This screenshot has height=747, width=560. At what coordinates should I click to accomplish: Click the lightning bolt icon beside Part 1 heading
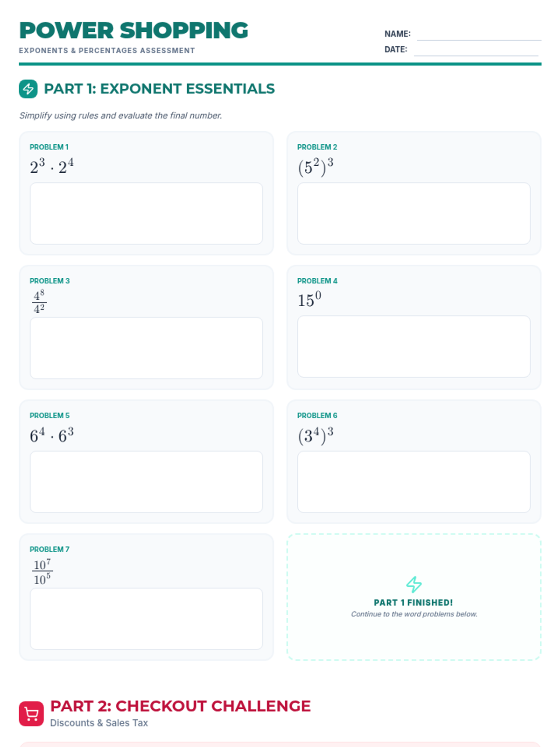click(x=28, y=89)
